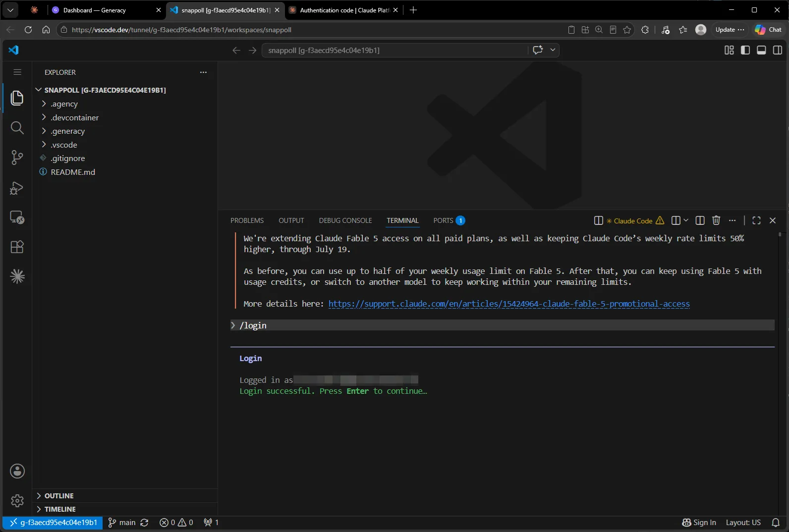
Task: Open the Manage gear menu
Action: pyautogui.click(x=17, y=501)
